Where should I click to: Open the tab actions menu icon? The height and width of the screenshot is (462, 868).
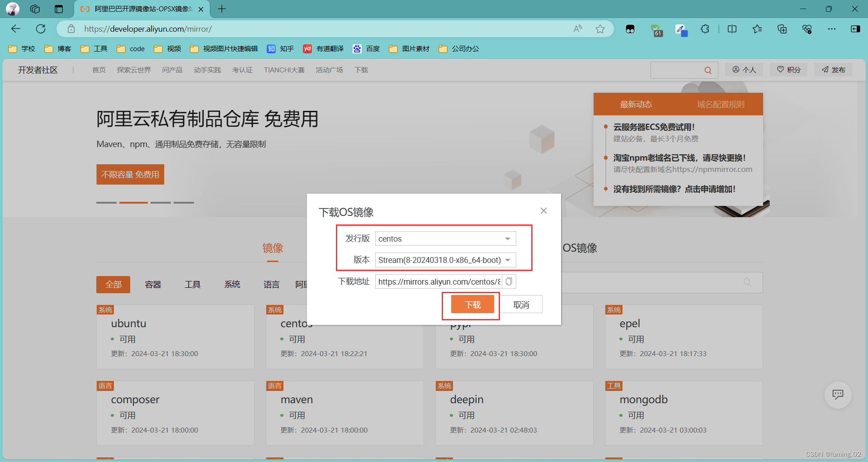(x=59, y=9)
